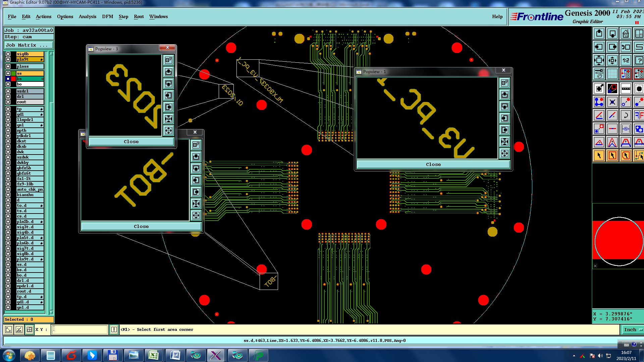Click the pan right arrow icon
Screen dimensions: 644x362
point(612,47)
